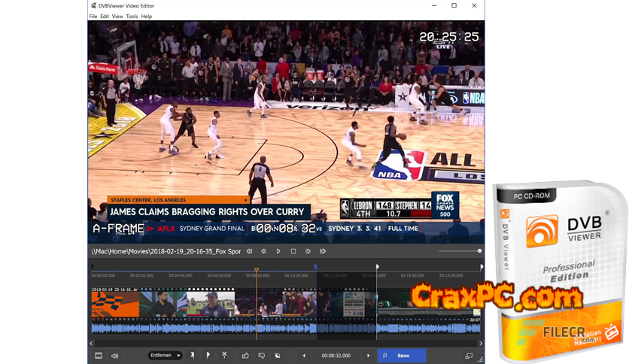The height and width of the screenshot is (364, 629).
Task: Toggle the video display icon at bottom left
Action: click(x=99, y=356)
